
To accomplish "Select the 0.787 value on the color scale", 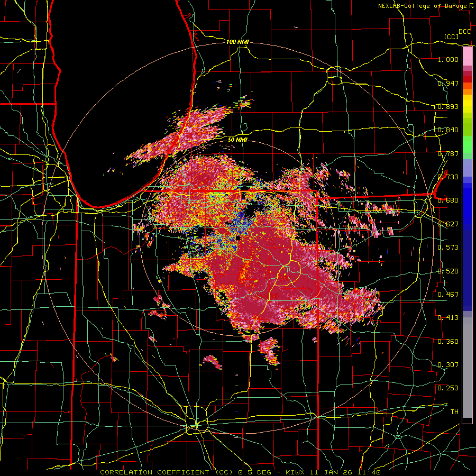I will [x=448, y=153].
